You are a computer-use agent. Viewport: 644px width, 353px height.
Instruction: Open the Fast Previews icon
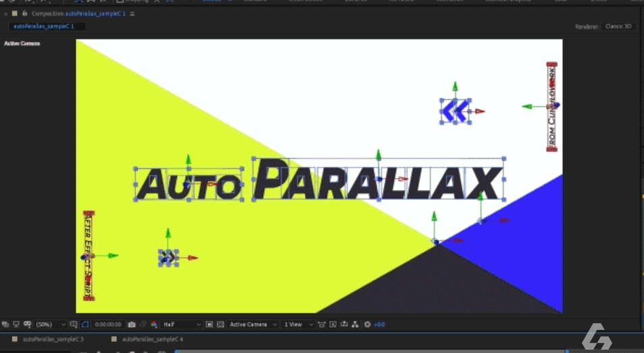(x=333, y=325)
